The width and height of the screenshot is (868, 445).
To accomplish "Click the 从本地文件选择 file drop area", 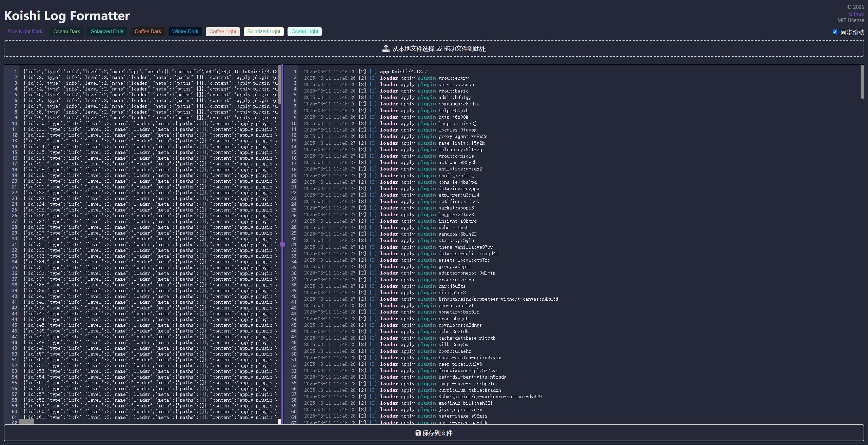I will click(434, 48).
